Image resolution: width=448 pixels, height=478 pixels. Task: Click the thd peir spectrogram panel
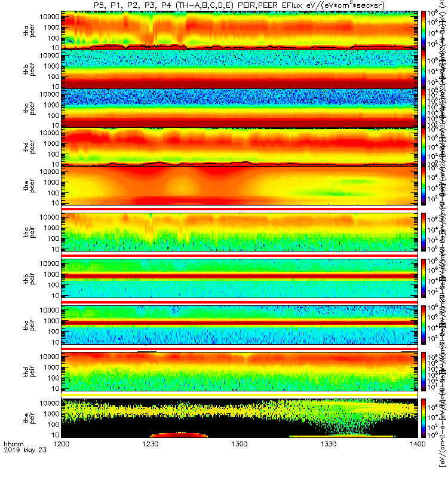[x=240, y=372]
